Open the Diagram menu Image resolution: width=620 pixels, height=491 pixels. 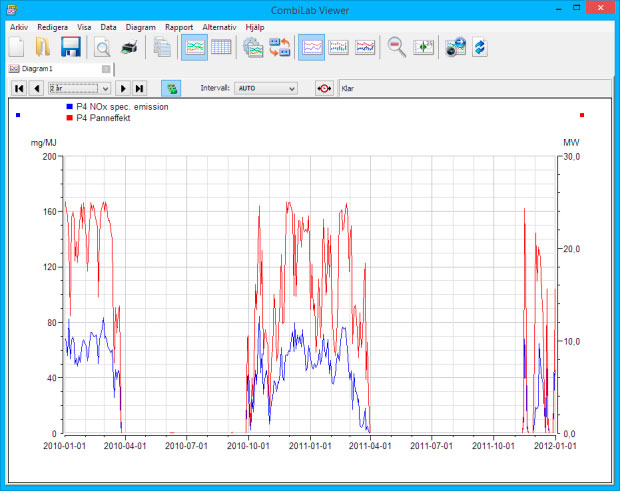coord(140,27)
